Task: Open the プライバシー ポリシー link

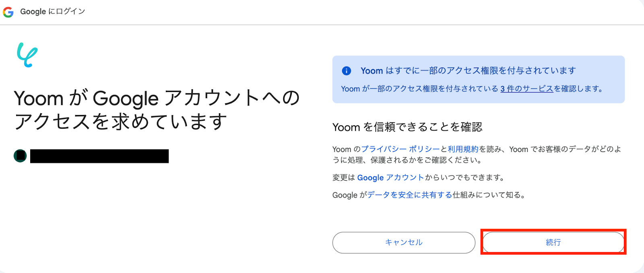Action: coord(400,149)
